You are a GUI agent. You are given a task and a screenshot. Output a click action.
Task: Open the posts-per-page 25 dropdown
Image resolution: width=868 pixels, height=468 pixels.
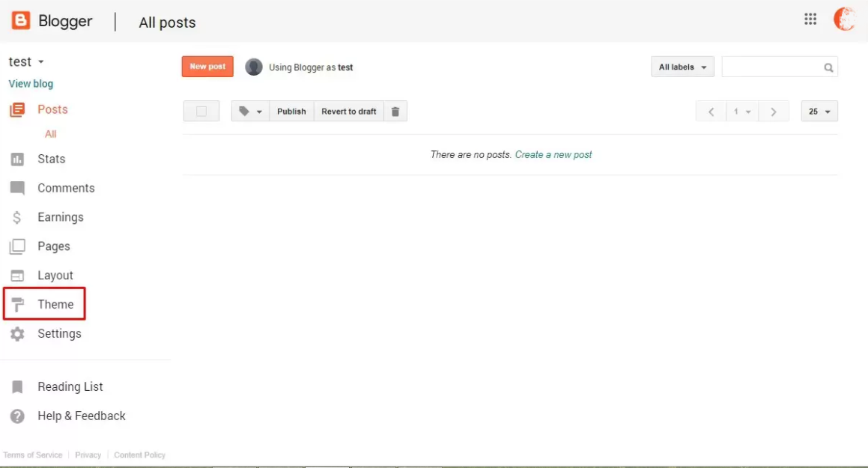pos(819,111)
